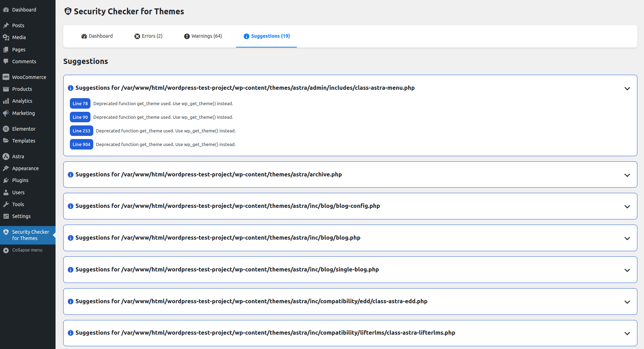This screenshot has height=349, width=644.
Task: Click the Tools wrench icon
Action: 6,204
